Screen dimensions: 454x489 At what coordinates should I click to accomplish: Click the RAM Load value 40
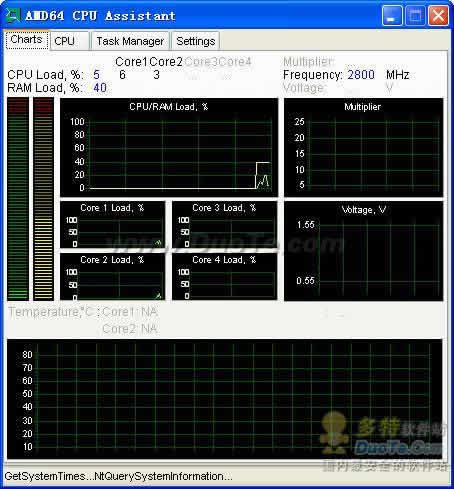coord(100,88)
